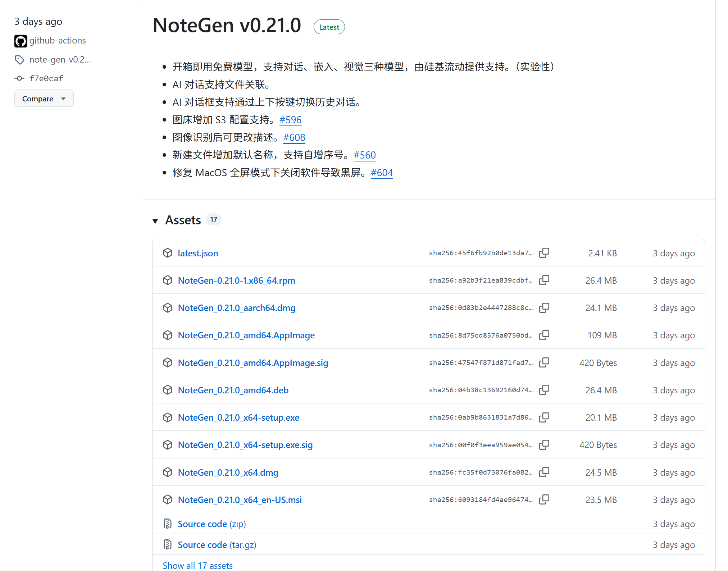The image size is (728, 571).
Task: Open issue #604 about MacOS fullscreen
Action: pos(382,173)
